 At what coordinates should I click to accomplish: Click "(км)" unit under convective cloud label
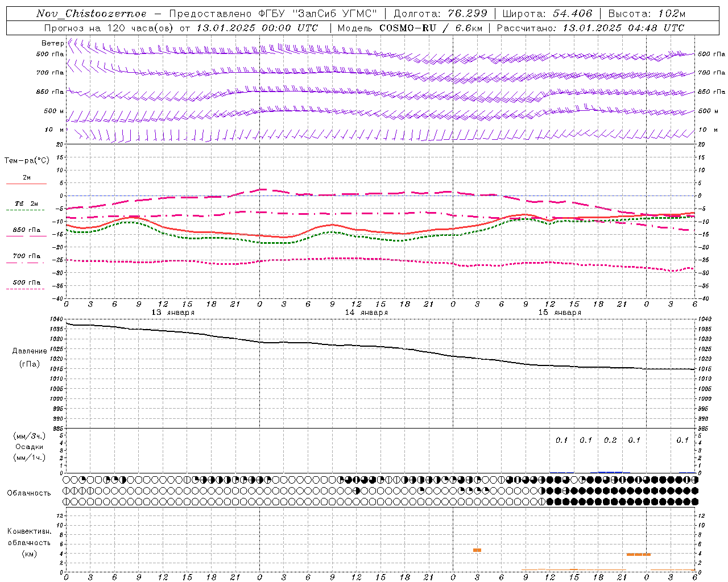click(30, 554)
